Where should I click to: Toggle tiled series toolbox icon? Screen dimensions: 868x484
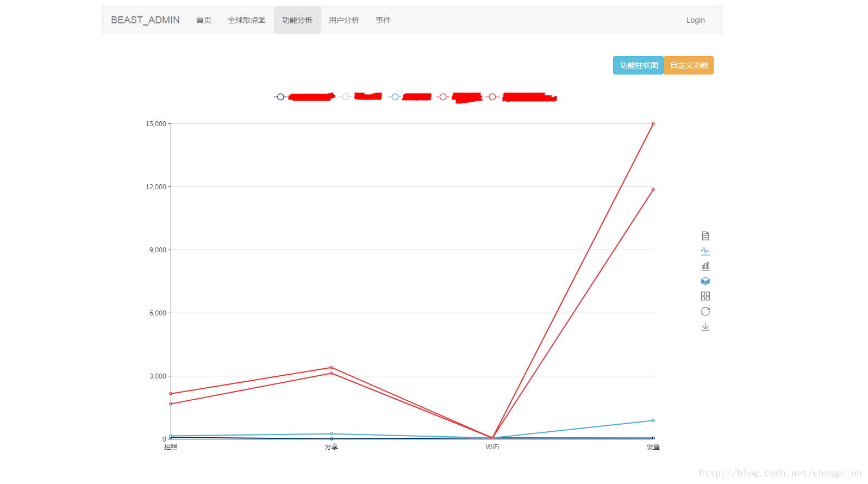705,296
